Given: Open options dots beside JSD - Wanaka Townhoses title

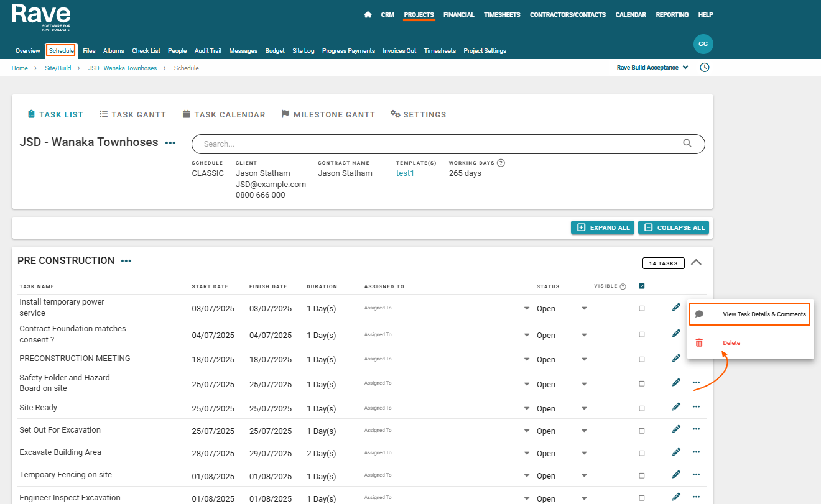Looking at the screenshot, I should [170, 143].
